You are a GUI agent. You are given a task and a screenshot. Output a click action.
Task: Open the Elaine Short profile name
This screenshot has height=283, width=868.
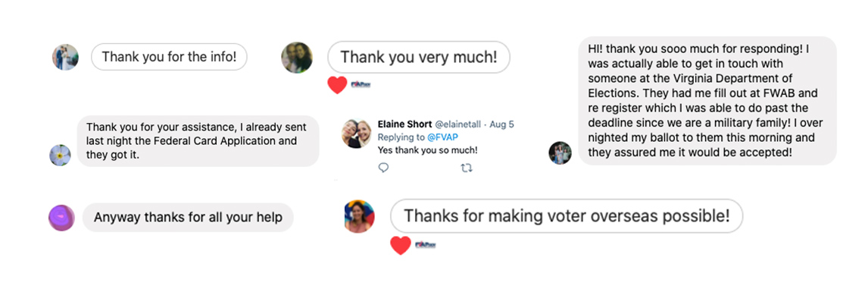pos(404,124)
